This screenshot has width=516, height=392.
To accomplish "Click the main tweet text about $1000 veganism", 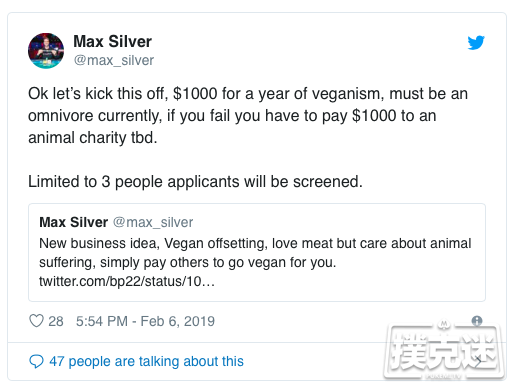I will click(x=248, y=116).
